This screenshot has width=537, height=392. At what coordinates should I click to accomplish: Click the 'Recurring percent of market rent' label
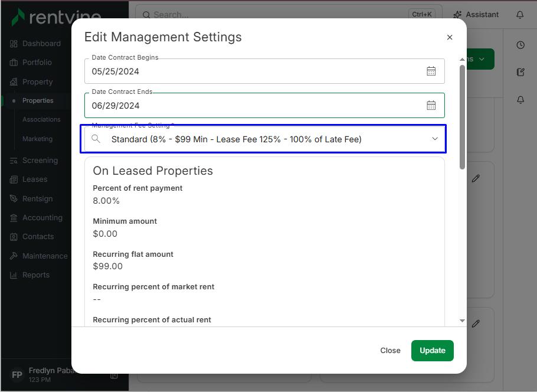[x=153, y=287]
